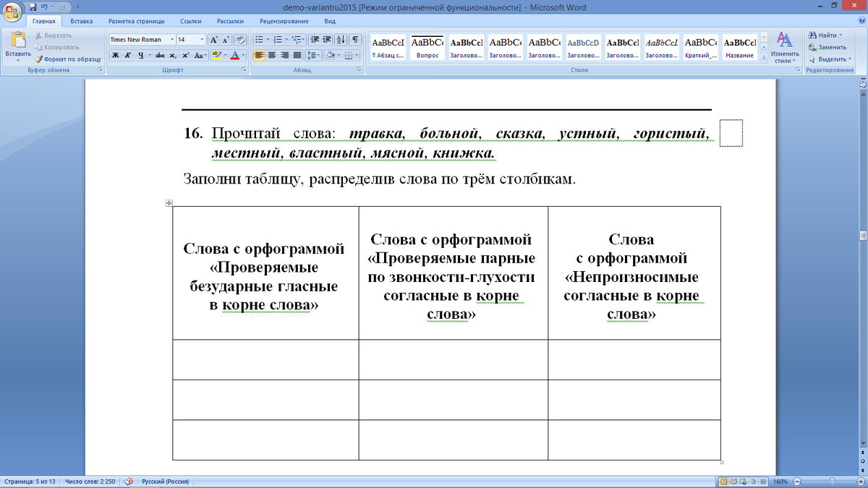Switch to the Вставка tab
The height and width of the screenshot is (488, 868).
tap(81, 22)
